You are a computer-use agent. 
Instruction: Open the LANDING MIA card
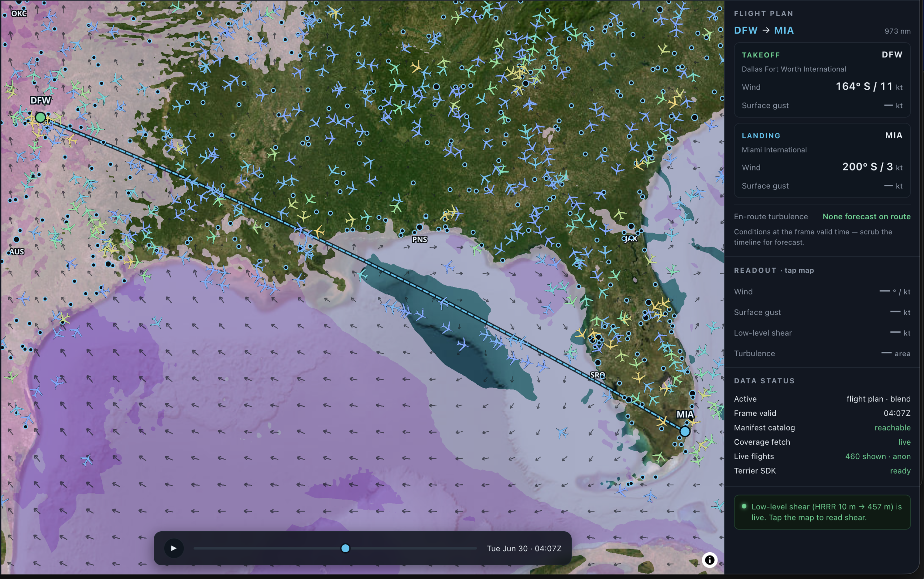[x=822, y=160]
